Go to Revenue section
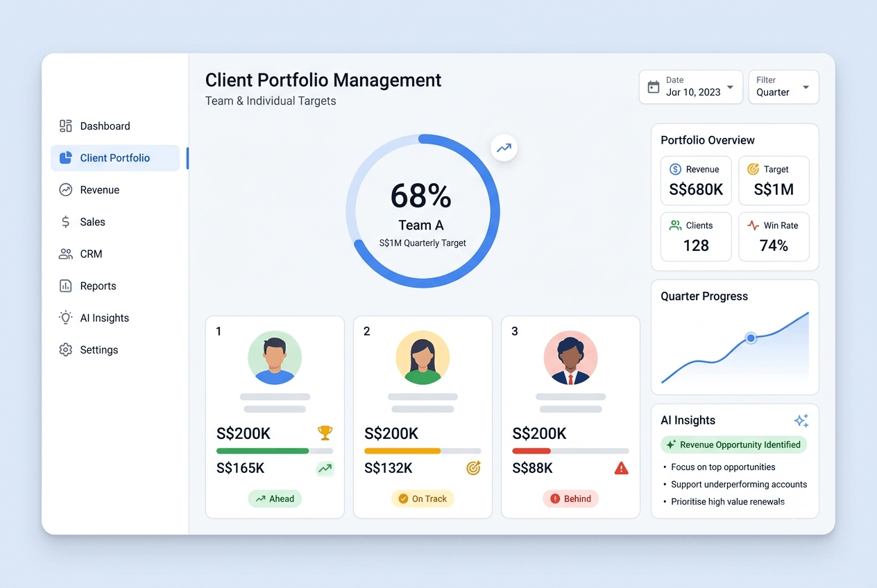Screen dimensions: 877x588 point(115,190)
